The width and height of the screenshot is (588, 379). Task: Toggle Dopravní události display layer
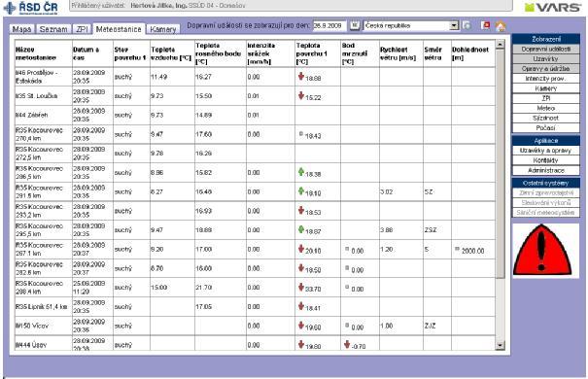click(x=545, y=50)
